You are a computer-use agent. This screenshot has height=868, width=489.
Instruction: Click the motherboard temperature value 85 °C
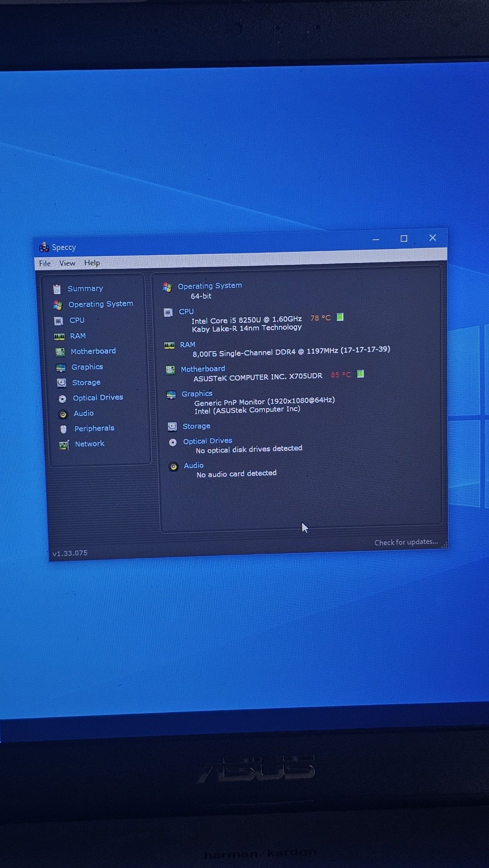(x=341, y=375)
